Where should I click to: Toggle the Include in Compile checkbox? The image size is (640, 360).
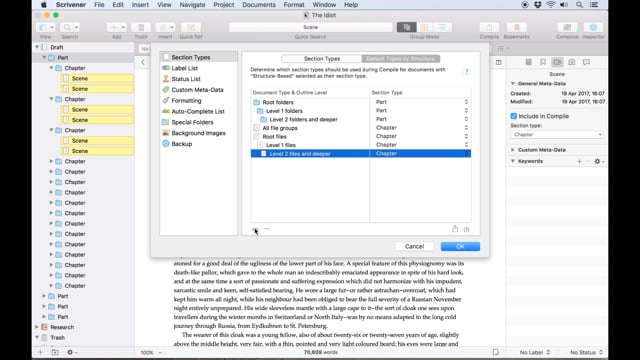513,116
